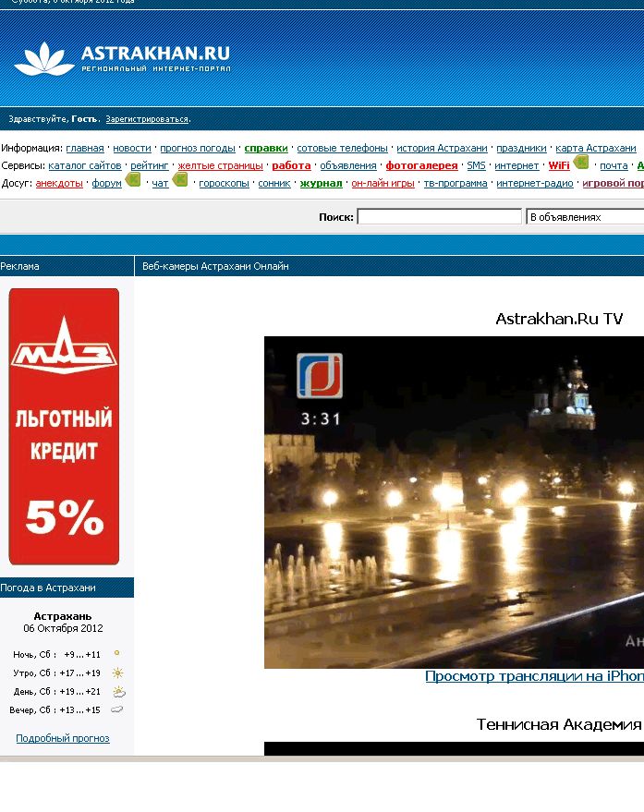Open the главная menu link
Viewport: 644px width, 812px height.
coord(85,148)
